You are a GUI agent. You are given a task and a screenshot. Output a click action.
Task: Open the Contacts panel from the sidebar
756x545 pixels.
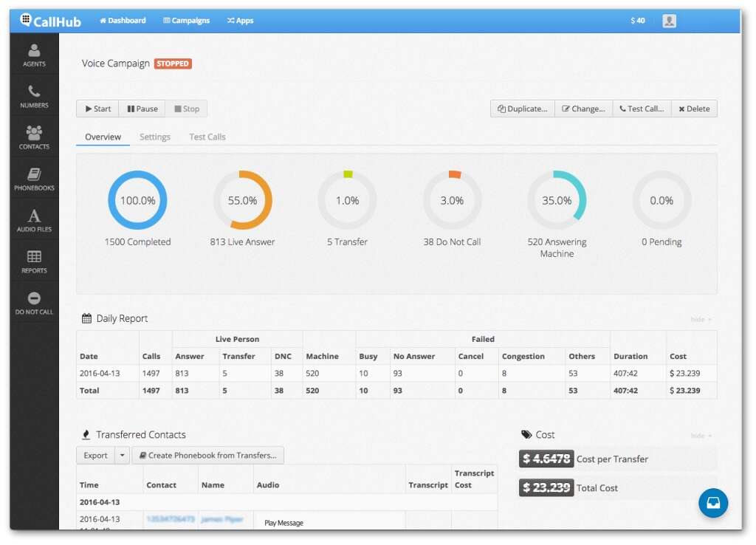tap(34, 137)
